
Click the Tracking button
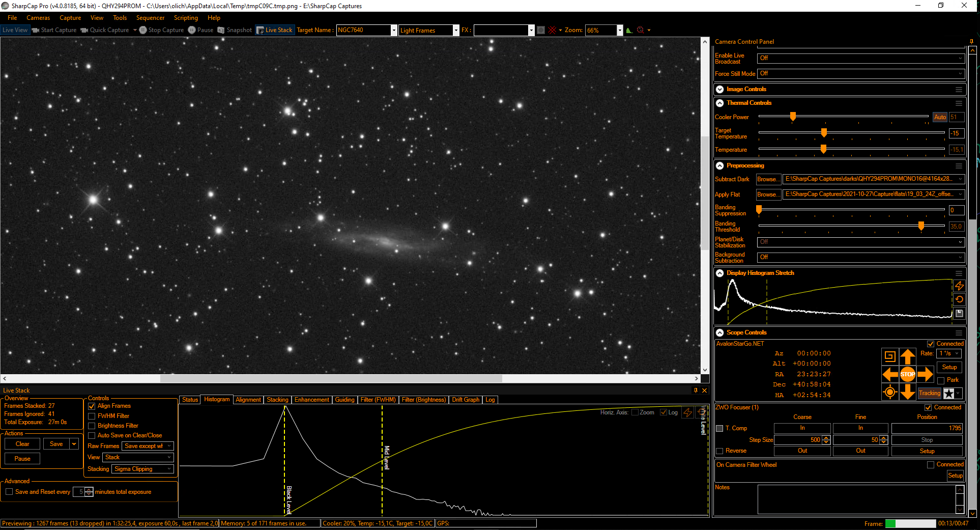pos(930,393)
